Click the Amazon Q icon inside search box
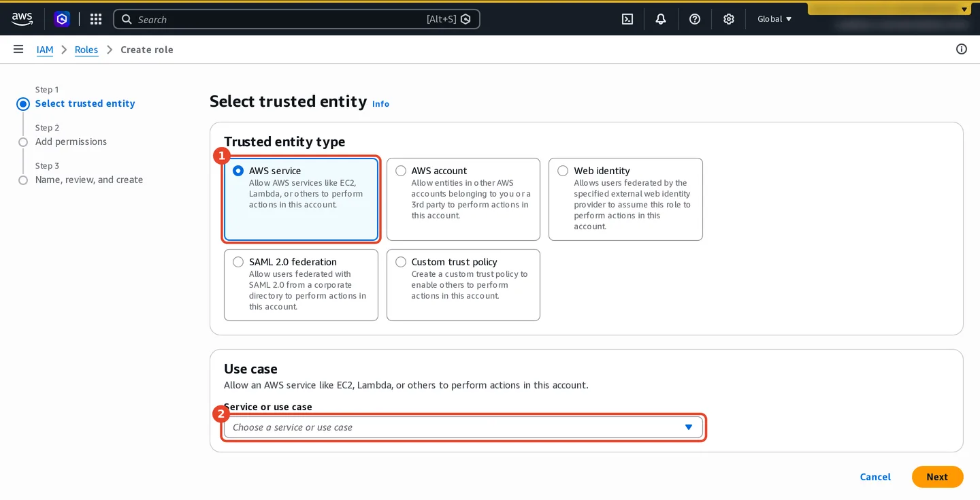This screenshot has width=980, height=500. coord(465,19)
